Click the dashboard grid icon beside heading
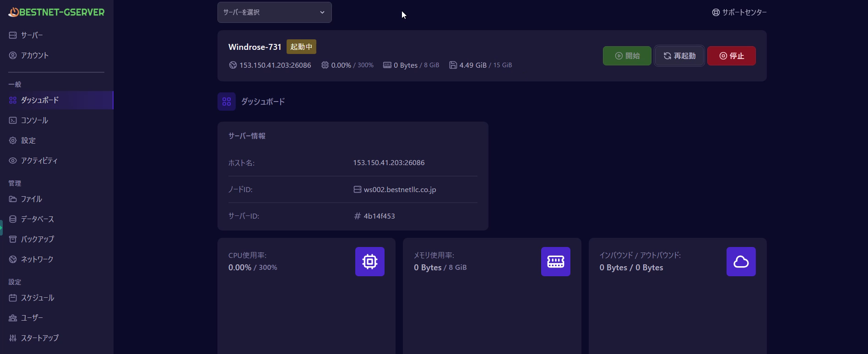The height and width of the screenshot is (354, 868). [227, 102]
